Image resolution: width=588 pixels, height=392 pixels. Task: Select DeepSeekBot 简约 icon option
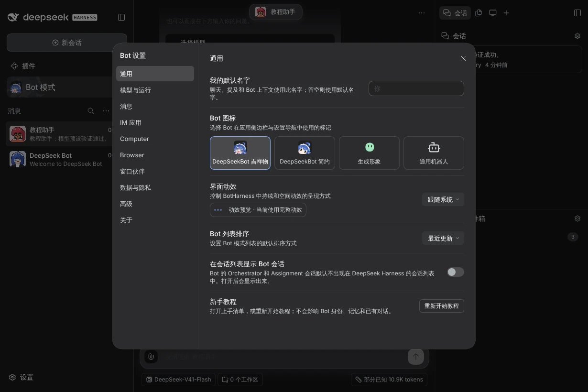[305, 153]
